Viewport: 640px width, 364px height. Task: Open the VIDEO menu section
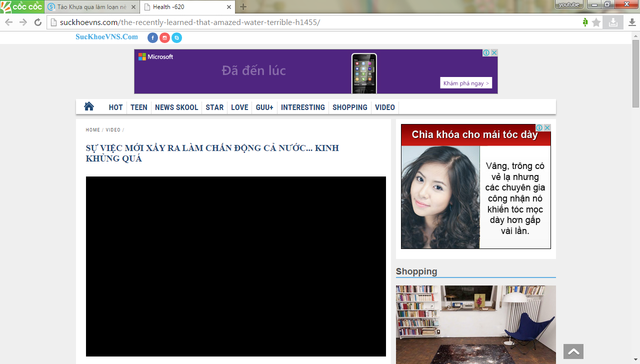[385, 107]
